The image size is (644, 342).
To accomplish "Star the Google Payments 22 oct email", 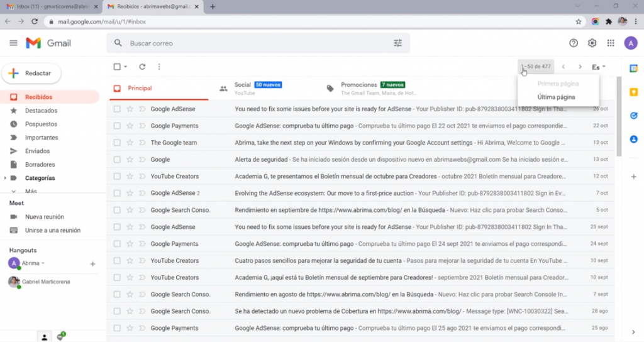I will coord(130,126).
